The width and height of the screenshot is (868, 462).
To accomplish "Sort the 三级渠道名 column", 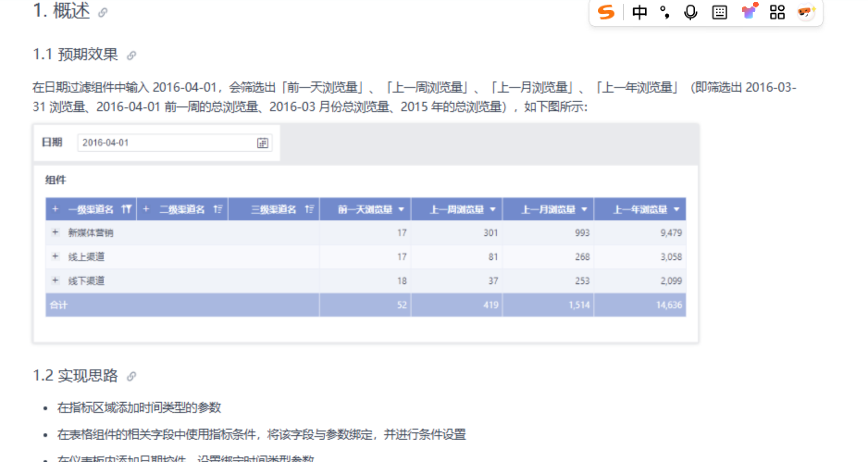I will [x=310, y=209].
